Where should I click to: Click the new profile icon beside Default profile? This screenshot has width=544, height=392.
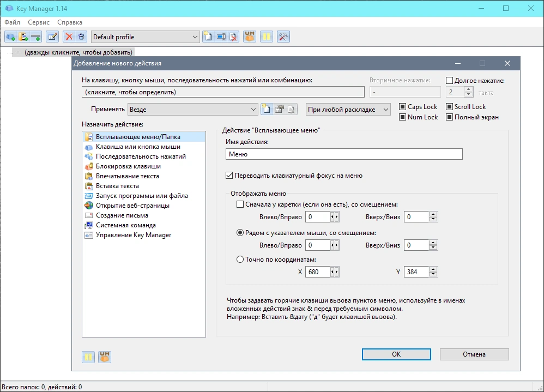[x=208, y=37]
